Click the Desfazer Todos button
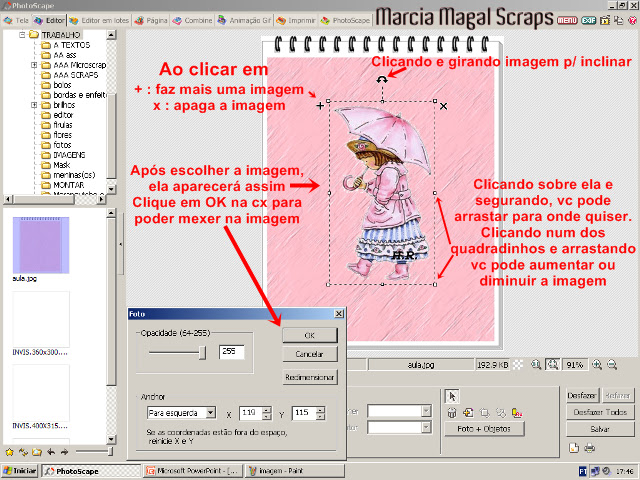The height and width of the screenshot is (480, 640). coord(600,412)
